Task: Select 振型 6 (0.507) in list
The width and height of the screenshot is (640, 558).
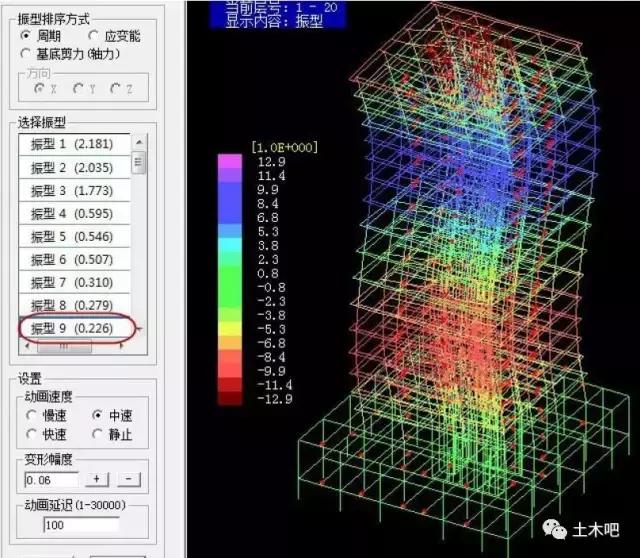Action: 74,259
